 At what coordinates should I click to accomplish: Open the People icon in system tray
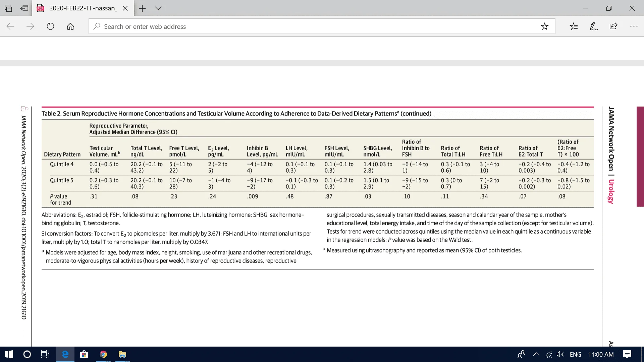click(x=521, y=354)
